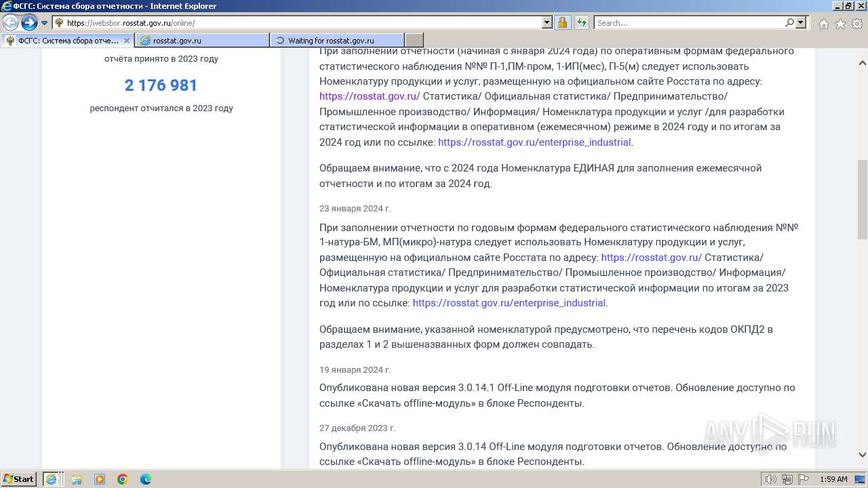Open the security lock report icon
Screen dimensions: 868x488
click(562, 23)
